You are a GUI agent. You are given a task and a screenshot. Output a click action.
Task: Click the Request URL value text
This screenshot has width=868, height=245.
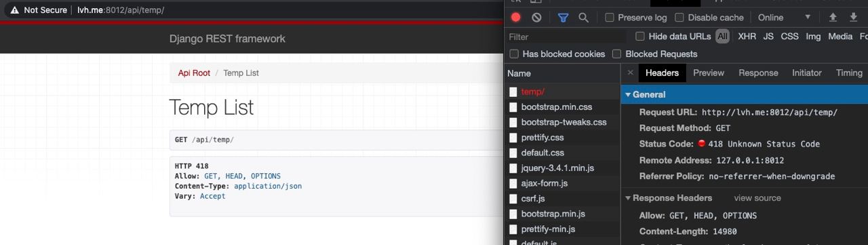coord(770,112)
